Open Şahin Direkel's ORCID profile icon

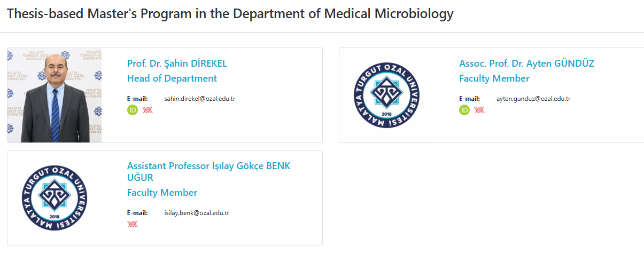tap(133, 110)
